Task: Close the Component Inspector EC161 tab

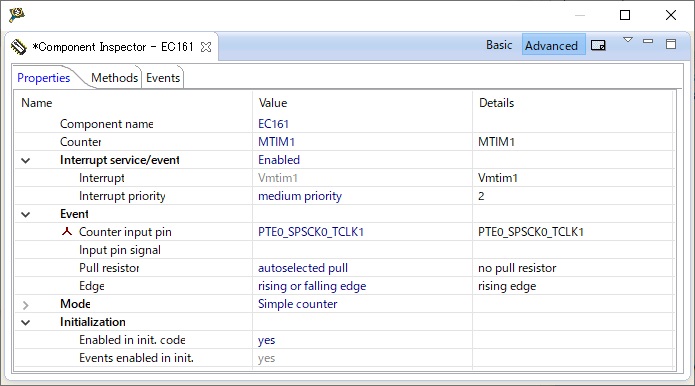Action: (206, 47)
